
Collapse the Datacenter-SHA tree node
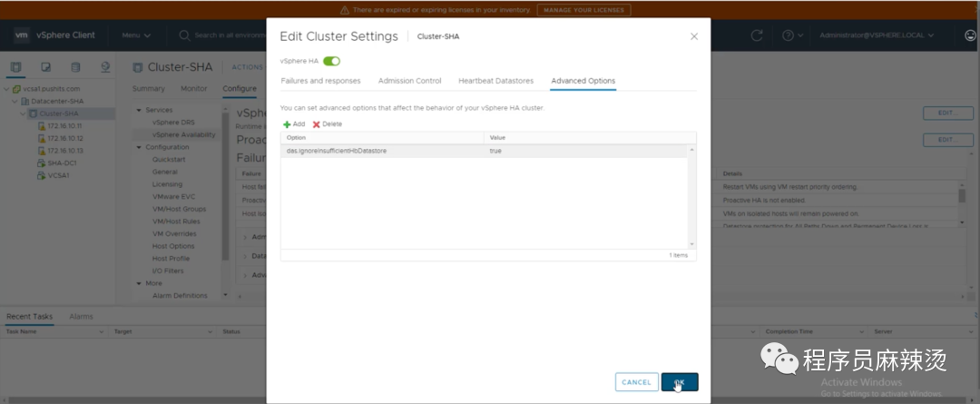pyautogui.click(x=15, y=102)
